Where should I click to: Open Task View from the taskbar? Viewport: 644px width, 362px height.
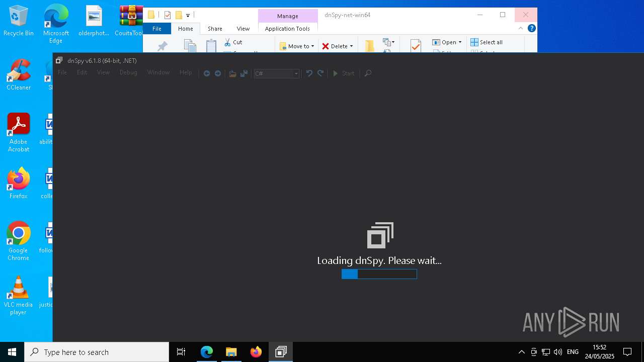[181, 352]
